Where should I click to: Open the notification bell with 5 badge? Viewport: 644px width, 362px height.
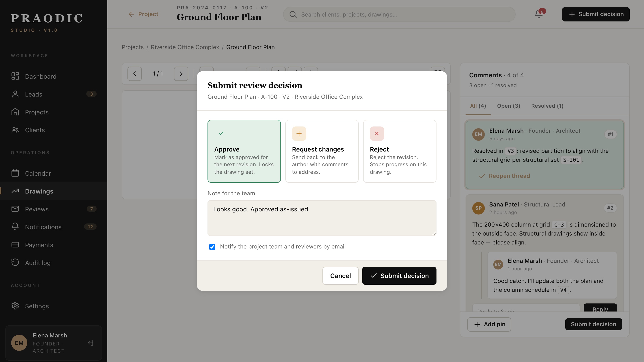pyautogui.click(x=539, y=14)
